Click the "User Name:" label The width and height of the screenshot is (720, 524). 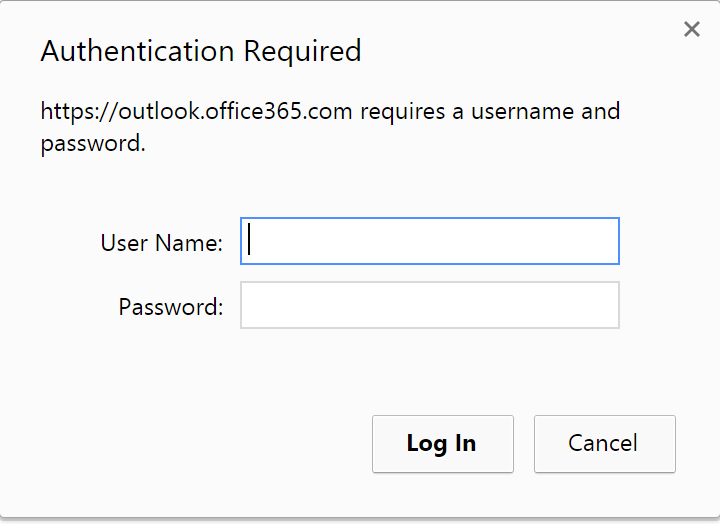click(x=161, y=242)
